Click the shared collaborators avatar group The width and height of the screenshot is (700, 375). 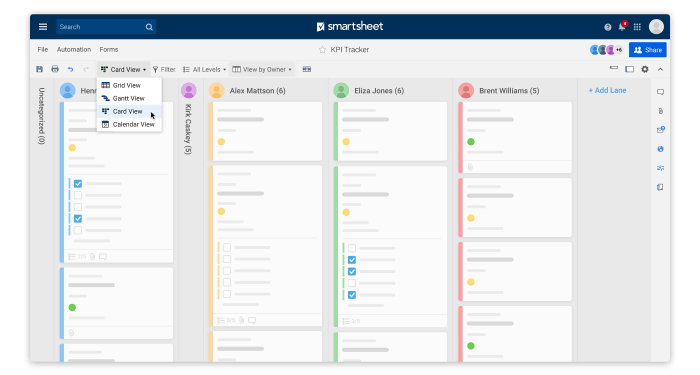tap(607, 50)
